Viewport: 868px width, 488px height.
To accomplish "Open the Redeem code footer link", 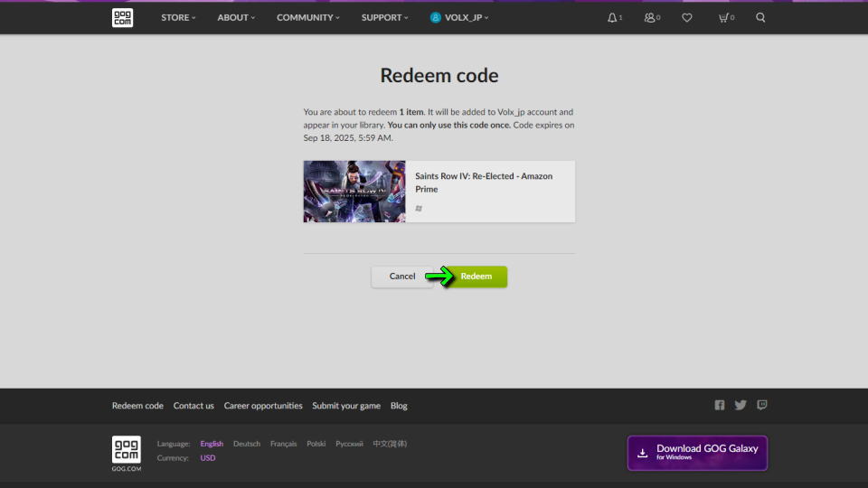I will 137,406.
